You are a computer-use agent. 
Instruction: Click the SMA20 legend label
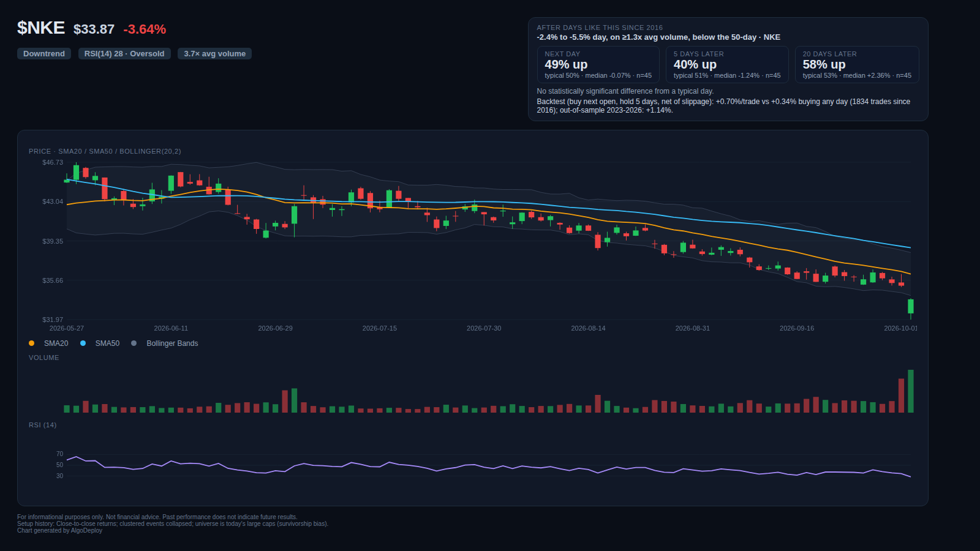pos(56,343)
